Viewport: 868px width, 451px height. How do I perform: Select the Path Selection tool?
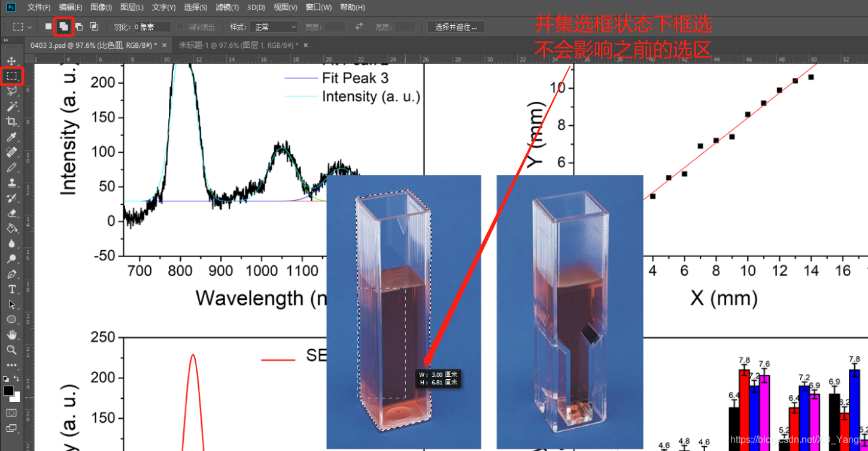[11, 304]
